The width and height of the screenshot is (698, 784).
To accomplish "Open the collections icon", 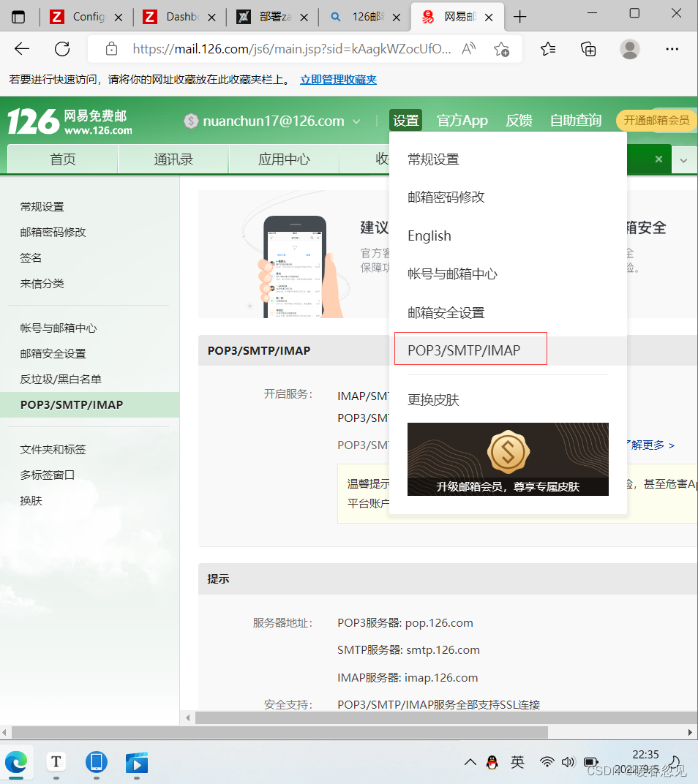I will tap(588, 49).
